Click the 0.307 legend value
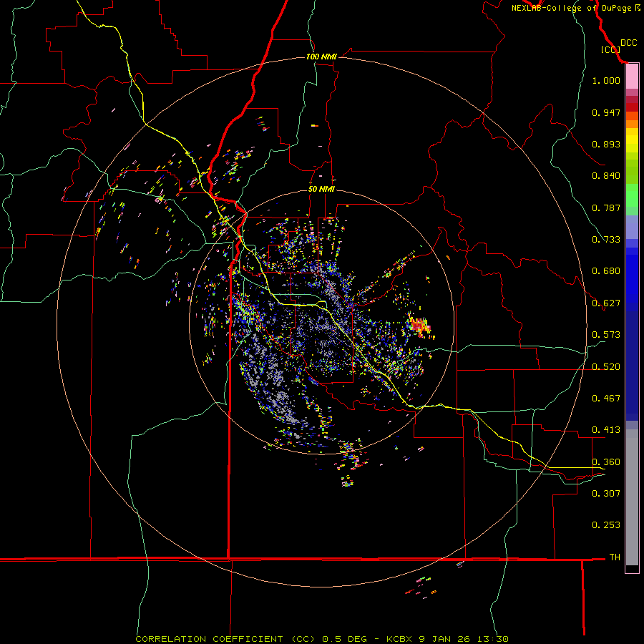Screen dimensions: 644x644 pyautogui.click(x=606, y=494)
